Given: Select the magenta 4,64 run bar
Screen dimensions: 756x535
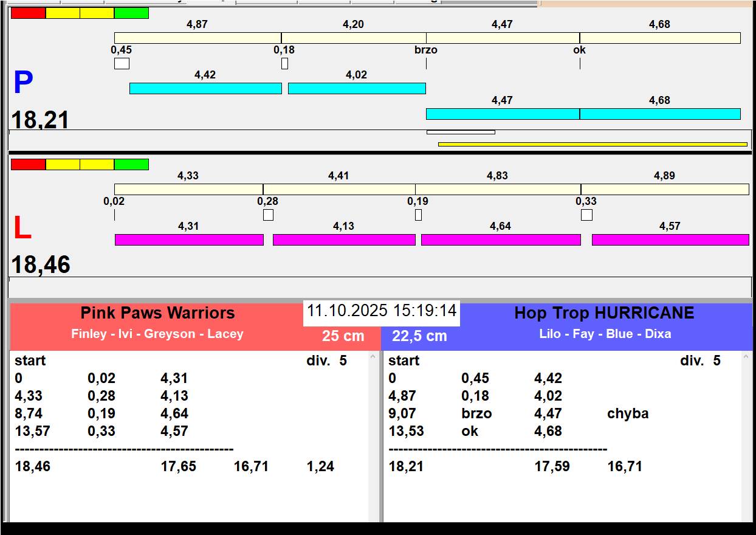Looking at the screenshot, I should 501,240.
